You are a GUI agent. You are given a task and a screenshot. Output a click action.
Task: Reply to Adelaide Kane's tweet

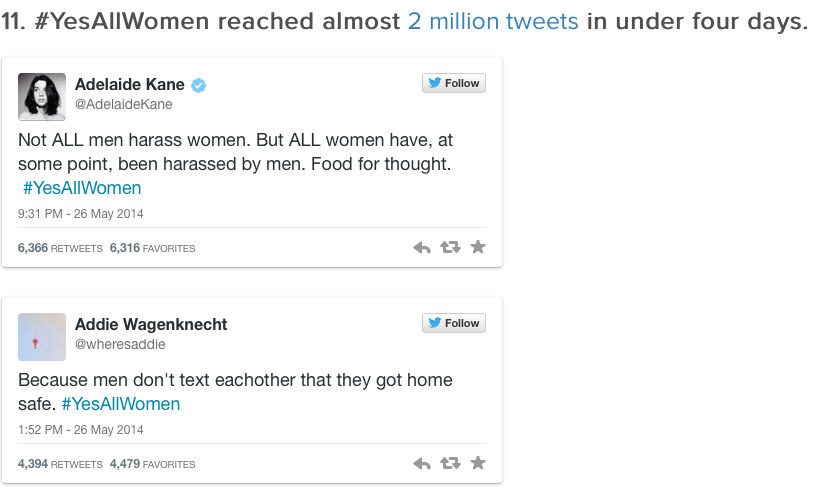422,247
